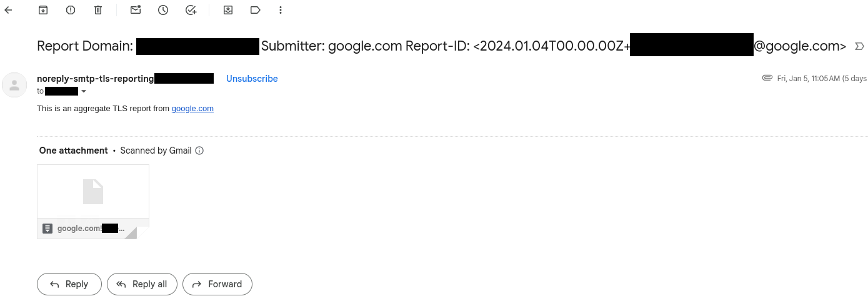Click info icon beside Scanned by Gmail
This screenshot has height=306, width=868.
[x=199, y=151]
